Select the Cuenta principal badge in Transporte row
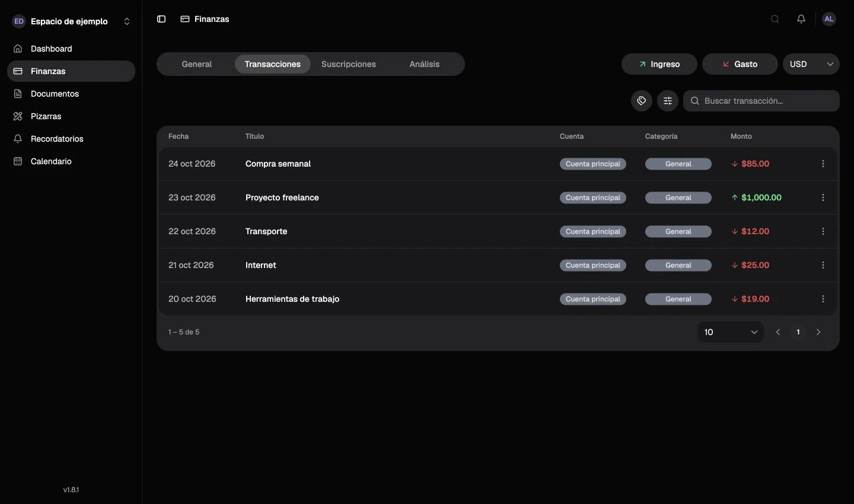The image size is (854, 504). pos(593,231)
